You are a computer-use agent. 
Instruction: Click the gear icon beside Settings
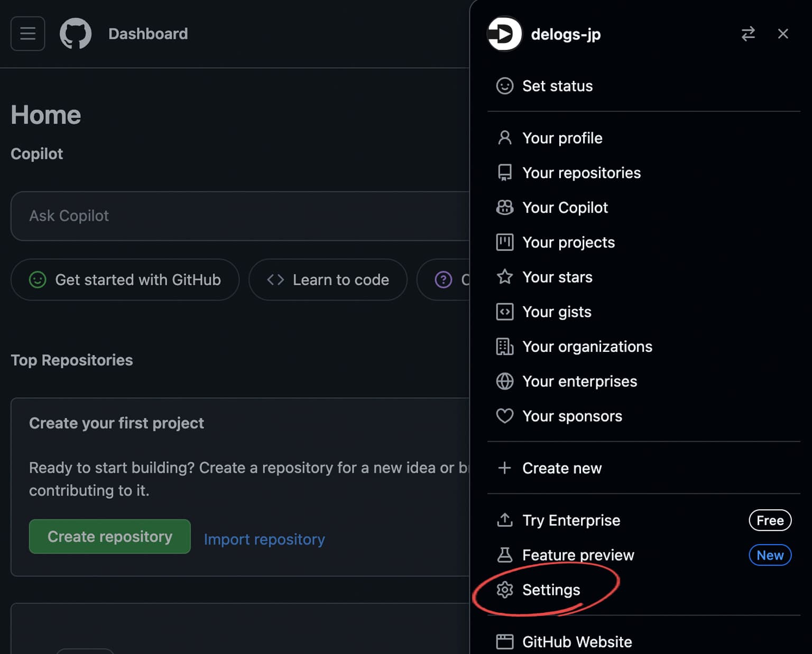pyautogui.click(x=505, y=590)
